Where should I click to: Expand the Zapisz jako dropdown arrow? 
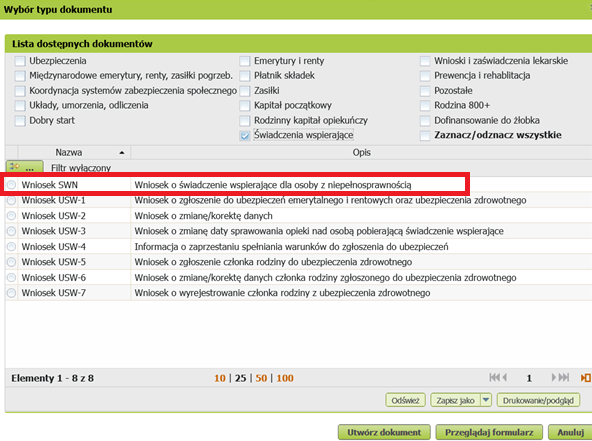click(486, 400)
